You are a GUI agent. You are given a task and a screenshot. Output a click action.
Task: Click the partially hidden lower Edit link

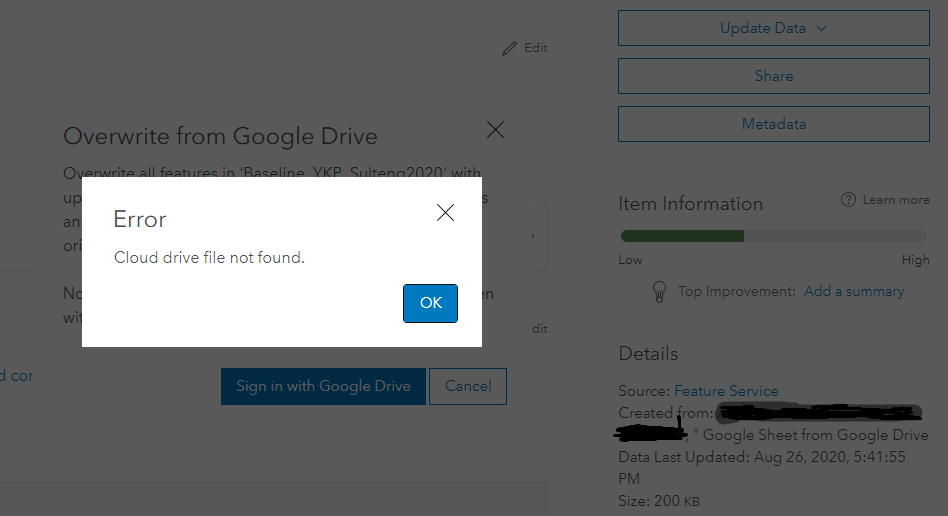[x=540, y=328]
